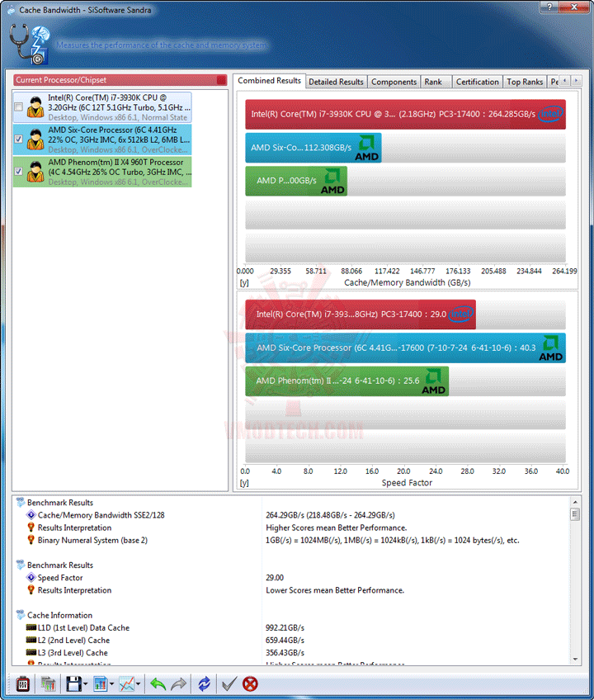Viewport: 594px width, 700px height.
Task: Check the Intel Core i7-3930K checkbox
Action: tap(18, 107)
